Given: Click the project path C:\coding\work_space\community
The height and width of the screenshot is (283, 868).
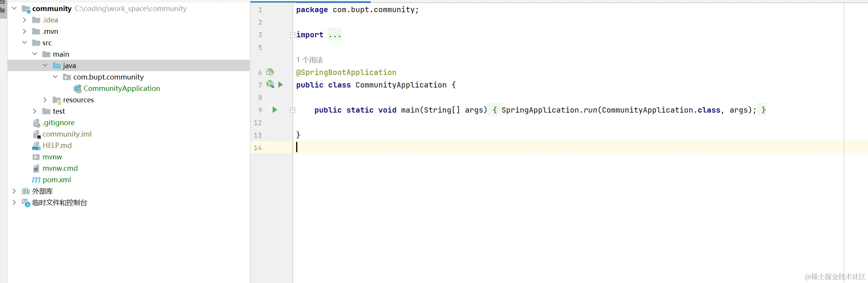Looking at the screenshot, I should tap(131, 8).
